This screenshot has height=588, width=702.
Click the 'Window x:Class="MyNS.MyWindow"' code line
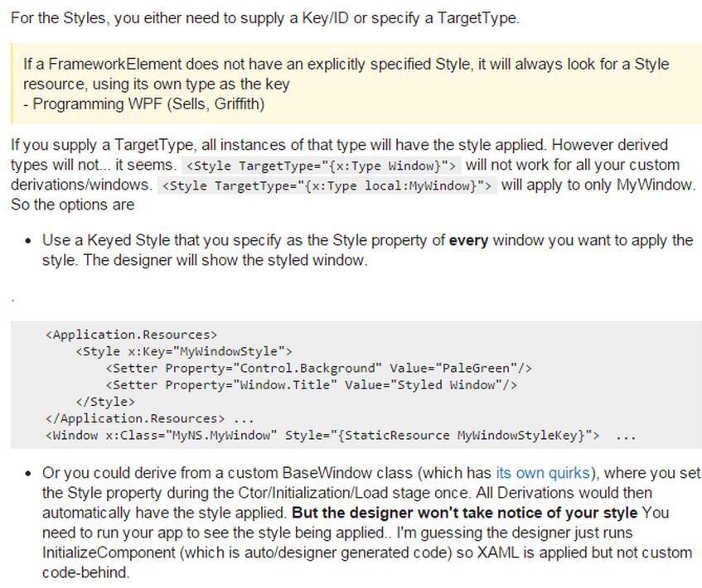341,436
